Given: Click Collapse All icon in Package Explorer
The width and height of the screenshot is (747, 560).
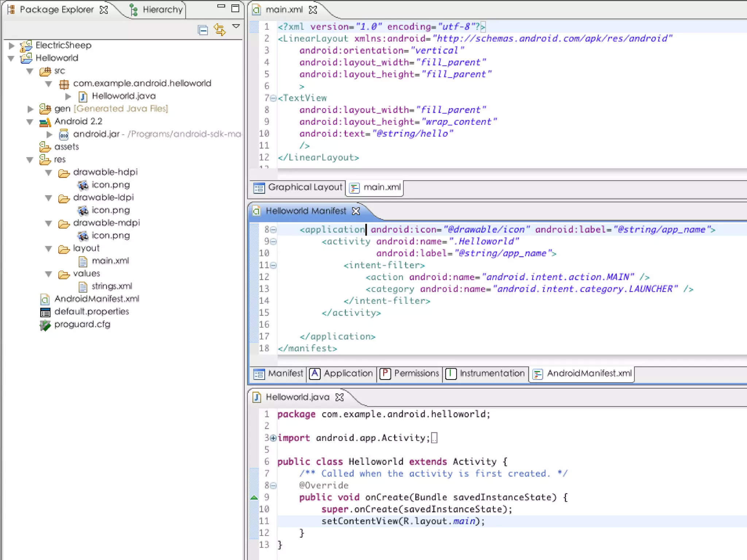Looking at the screenshot, I should pos(203,30).
